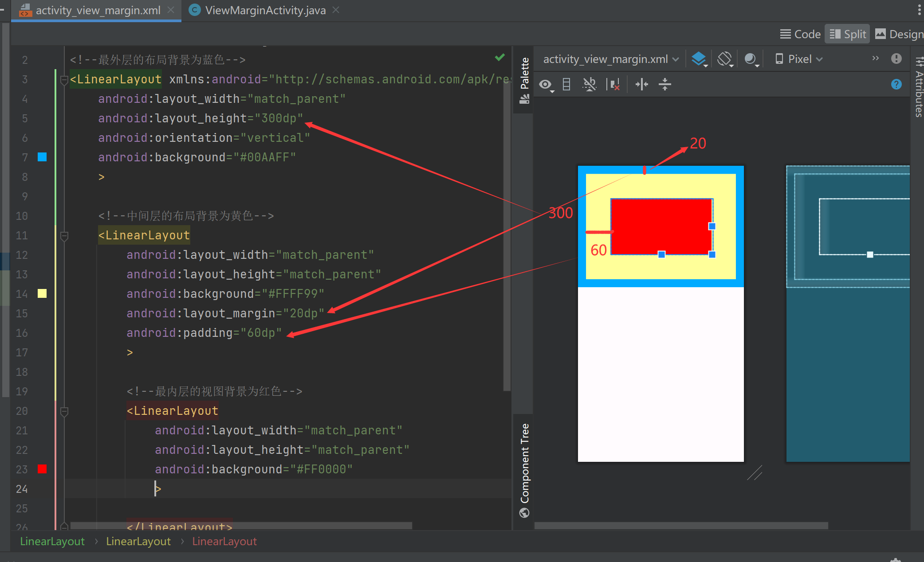Click the orientation for preview icon
924x562 pixels.
coord(725,59)
